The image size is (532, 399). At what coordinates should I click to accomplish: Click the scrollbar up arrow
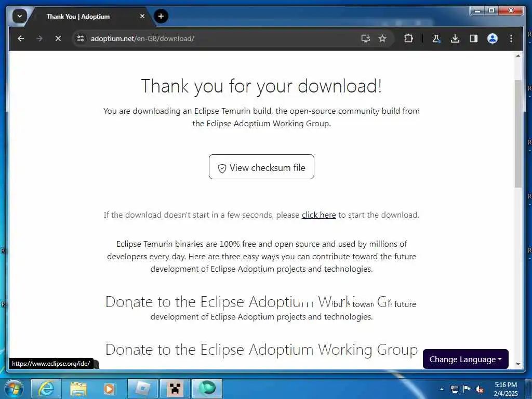[x=518, y=56]
